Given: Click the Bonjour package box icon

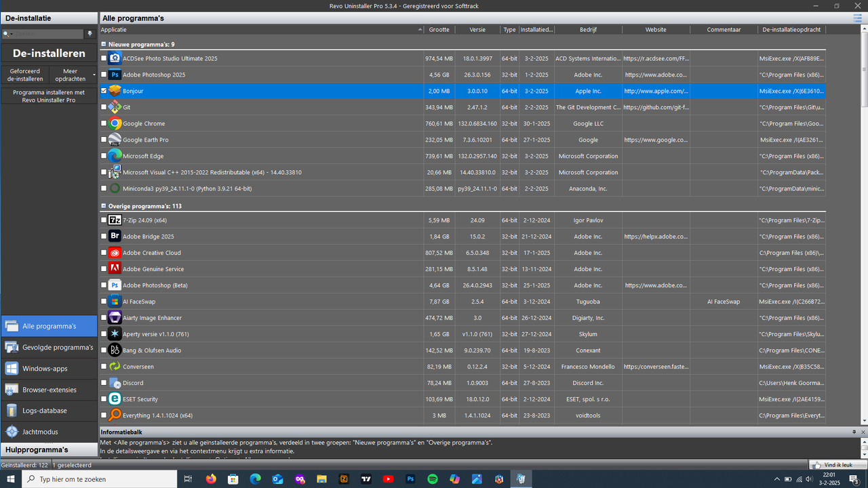Looking at the screenshot, I should point(115,91).
